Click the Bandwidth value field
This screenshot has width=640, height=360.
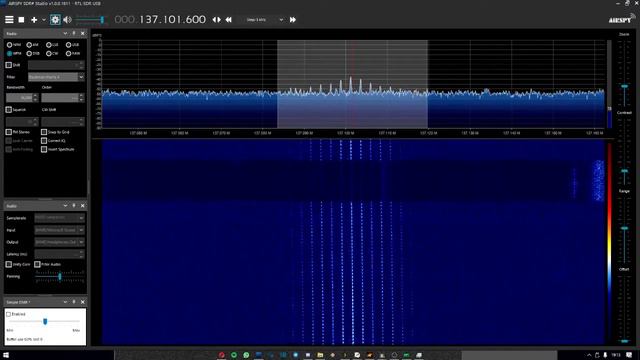22,98
